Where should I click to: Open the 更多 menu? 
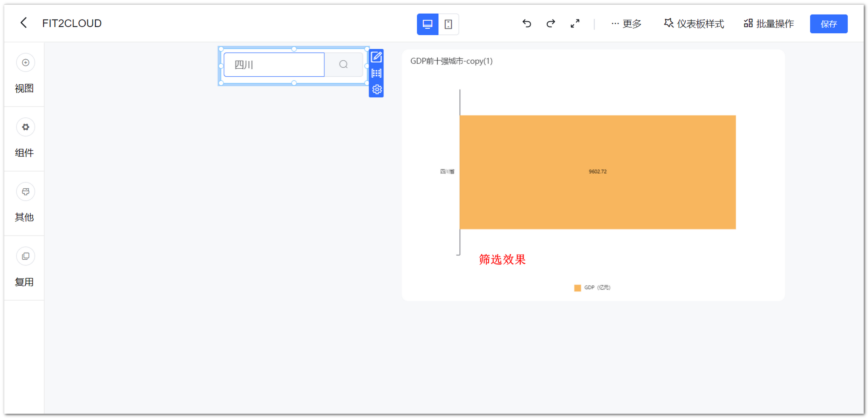[626, 24]
